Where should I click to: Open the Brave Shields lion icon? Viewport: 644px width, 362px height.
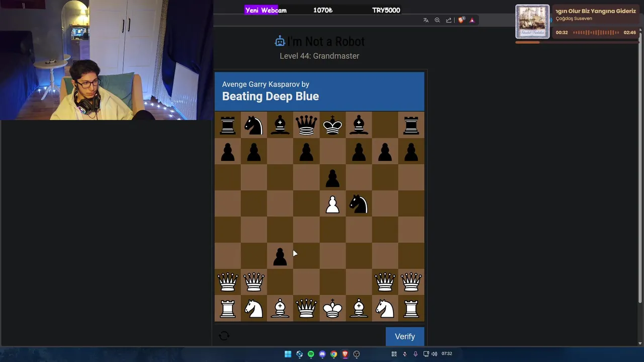tap(461, 20)
